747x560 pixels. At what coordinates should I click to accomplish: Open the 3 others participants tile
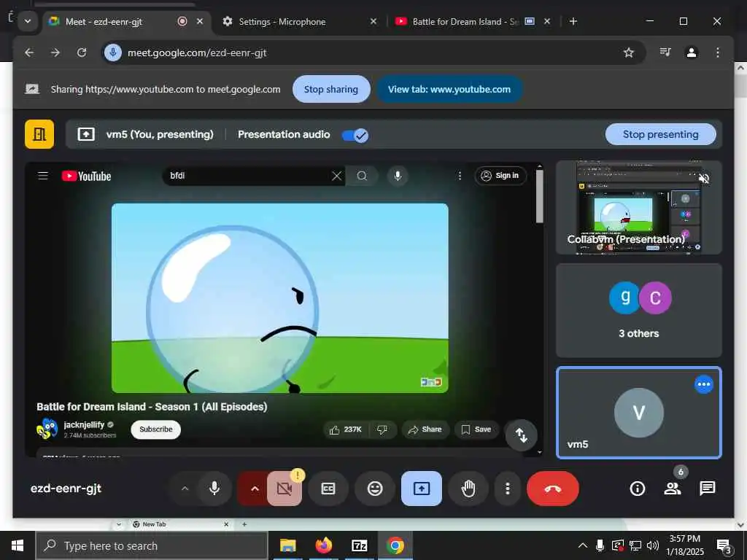(638, 310)
